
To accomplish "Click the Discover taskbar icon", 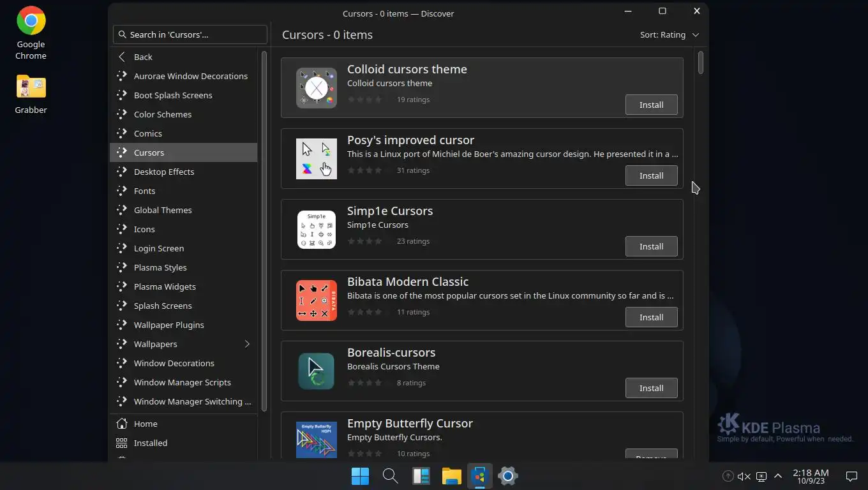I will pyautogui.click(x=480, y=476).
